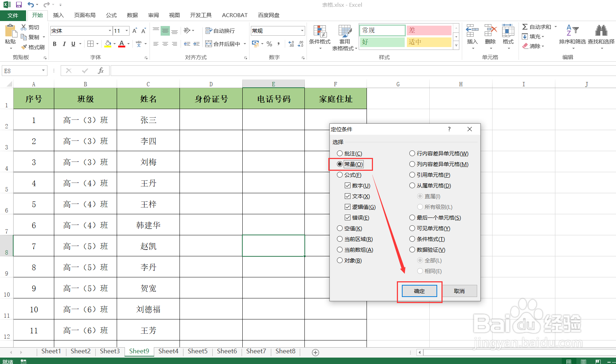Click the Insert cells (插入) icon

[x=472, y=31]
